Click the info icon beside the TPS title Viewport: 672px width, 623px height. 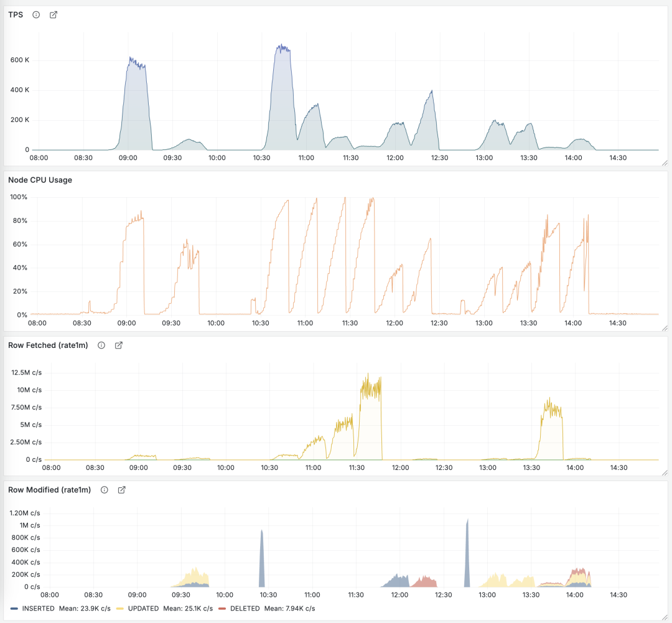[x=36, y=15]
